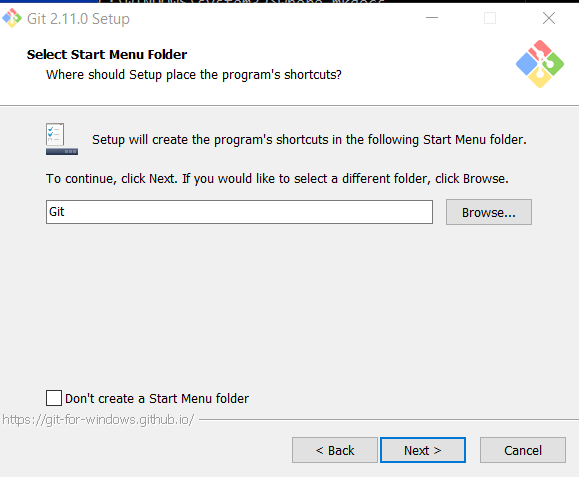
Task: Click the "To continue, click Next" instruction text
Action: 277,179
